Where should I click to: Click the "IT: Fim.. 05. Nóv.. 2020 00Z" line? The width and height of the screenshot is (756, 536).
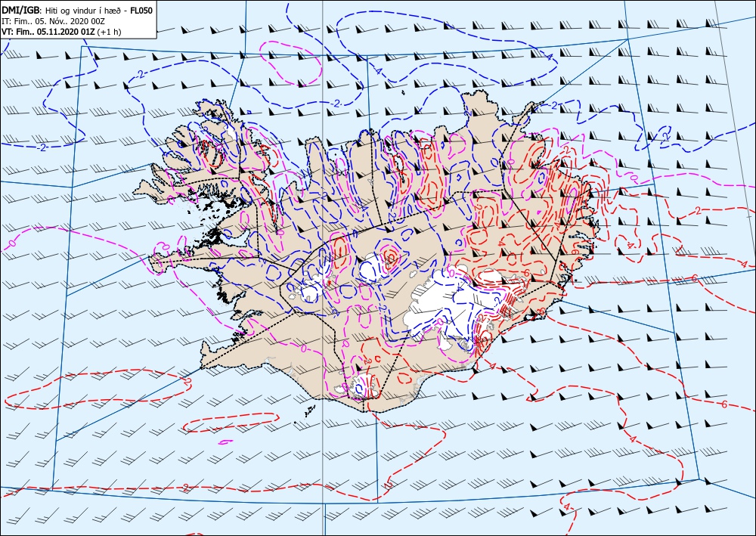54,21
